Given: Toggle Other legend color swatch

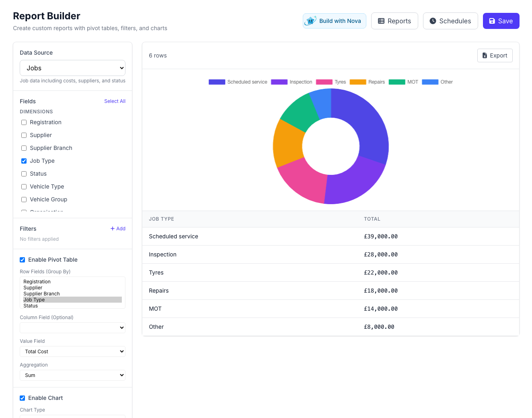Looking at the screenshot, I should pos(430,82).
